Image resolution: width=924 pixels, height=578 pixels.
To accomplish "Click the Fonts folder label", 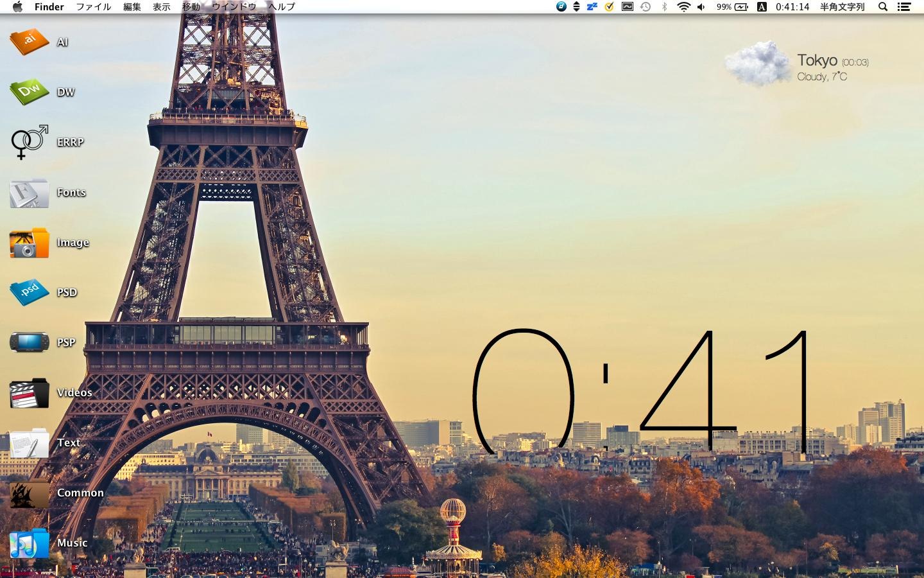I will coord(71,192).
